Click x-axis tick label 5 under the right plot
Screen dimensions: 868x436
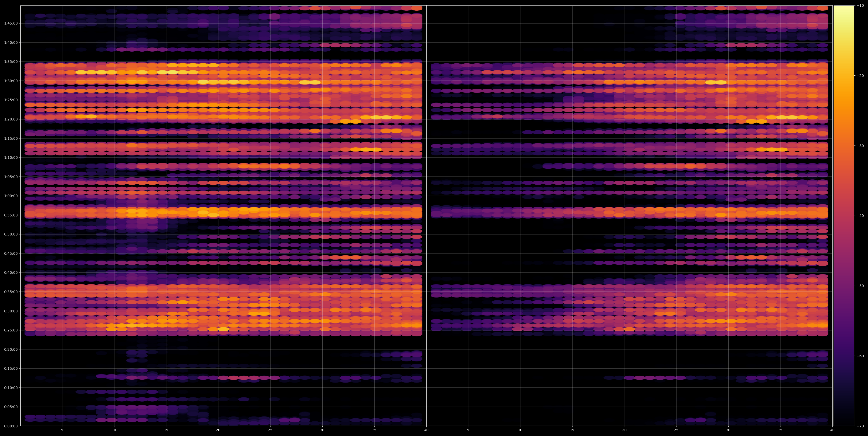(x=468, y=430)
